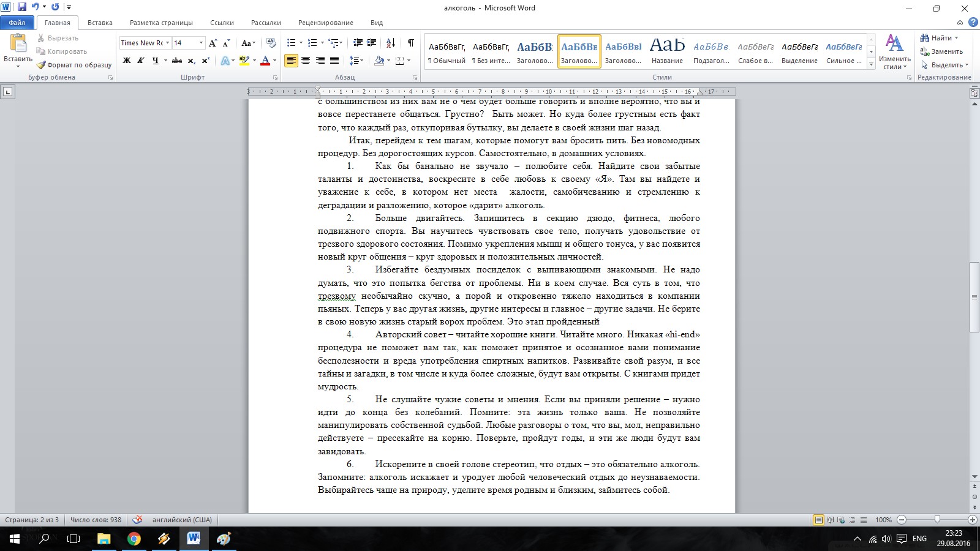Open the line spacing dropdown

click(356, 61)
